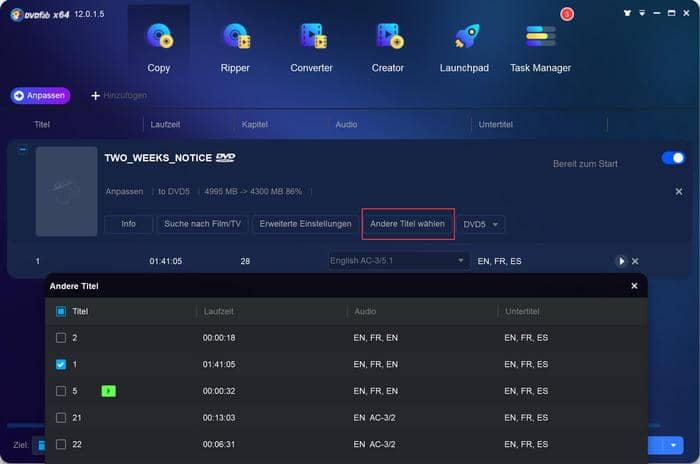Viewport: 700px width, 464px height.
Task: Toggle the Bereit zum Start switch
Action: pos(673,158)
